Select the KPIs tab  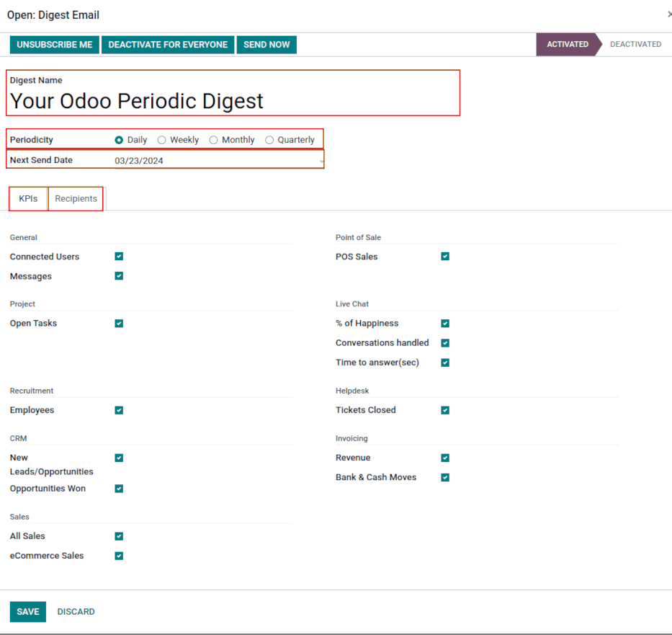tap(28, 198)
